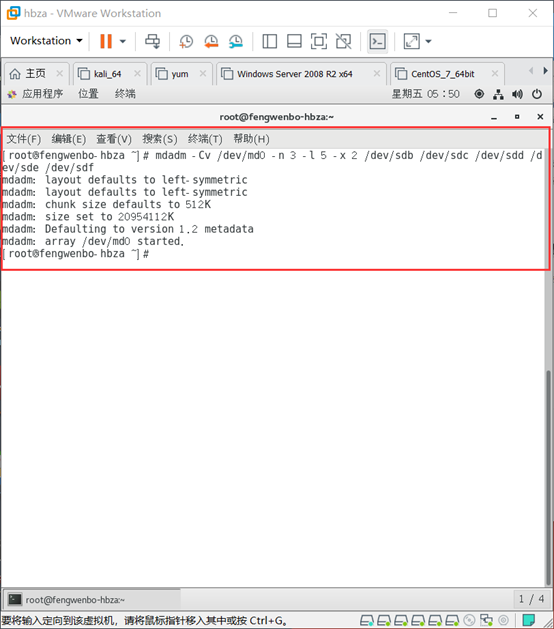Image resolution: width=554 pixels, height=629 pixels.
Task: Click the 'chunk size defaults to 512K' line
Action: [x=107, y=205]
